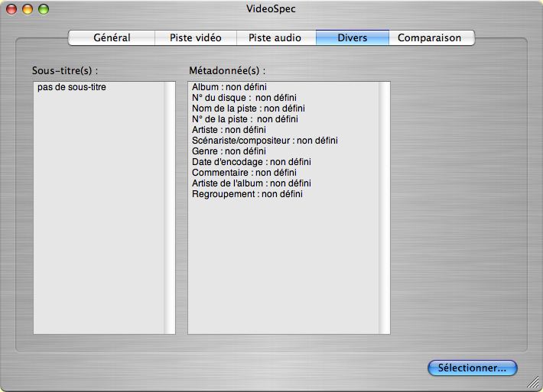543x392 pixels.
Task: Click 'N° du disque : non défini' line
Action: point(244,98)
